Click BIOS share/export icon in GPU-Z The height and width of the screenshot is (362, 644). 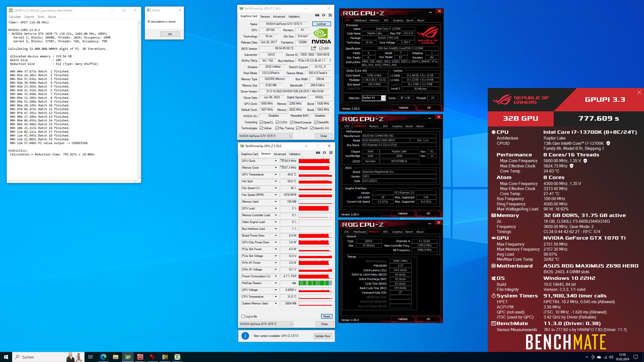click(x=313, y=48)
